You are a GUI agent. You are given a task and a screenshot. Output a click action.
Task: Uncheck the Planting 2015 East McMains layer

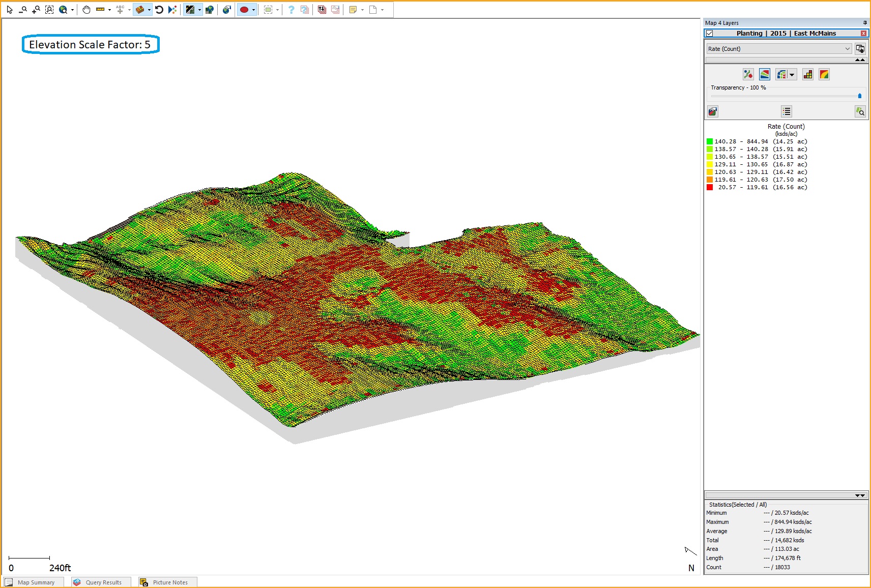(710, 34)
